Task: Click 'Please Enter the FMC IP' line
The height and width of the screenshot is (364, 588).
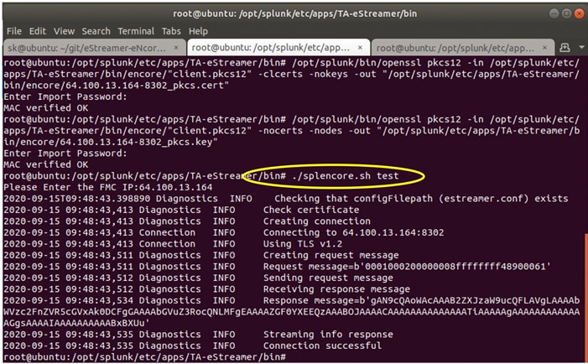Action: (108, 187)
